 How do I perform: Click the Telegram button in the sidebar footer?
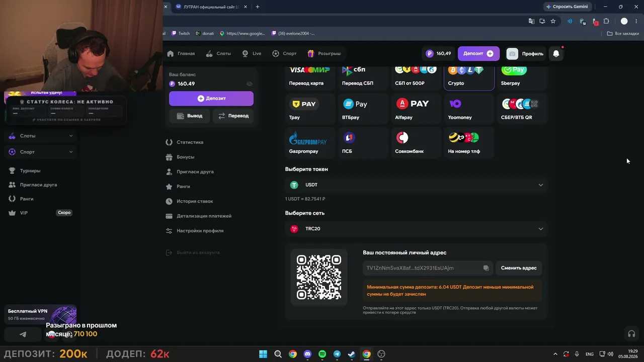point(23,334)
